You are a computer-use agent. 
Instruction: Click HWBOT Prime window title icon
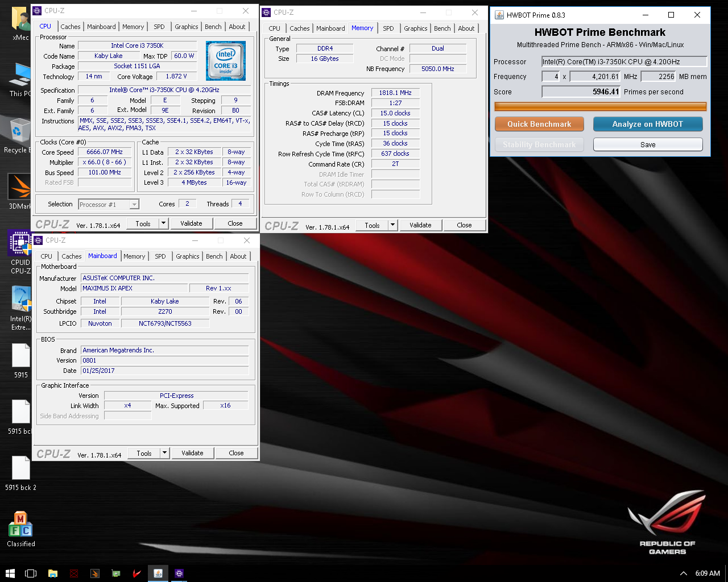point(499,15)
